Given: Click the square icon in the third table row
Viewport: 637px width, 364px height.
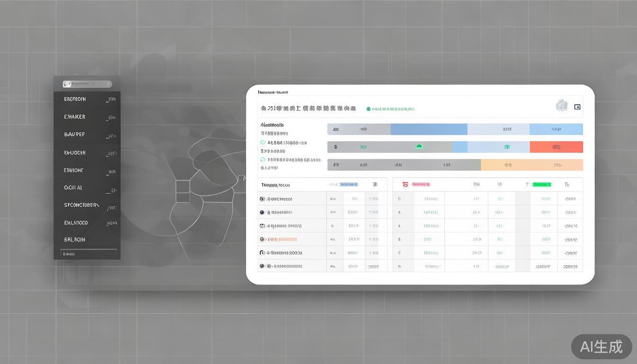Looking at the screenshot, I should pos(262,226).
